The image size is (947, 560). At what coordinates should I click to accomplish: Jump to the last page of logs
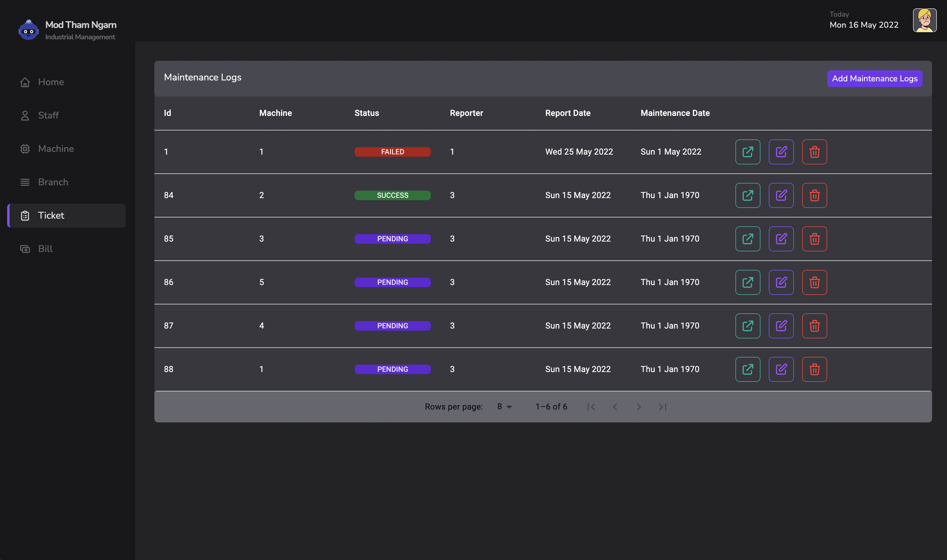point(662,407)
